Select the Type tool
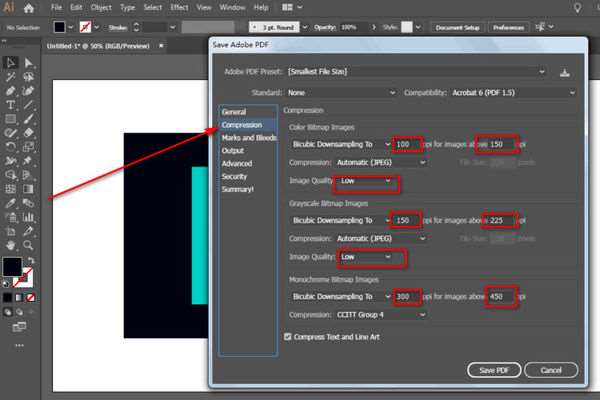 point(10,105)
